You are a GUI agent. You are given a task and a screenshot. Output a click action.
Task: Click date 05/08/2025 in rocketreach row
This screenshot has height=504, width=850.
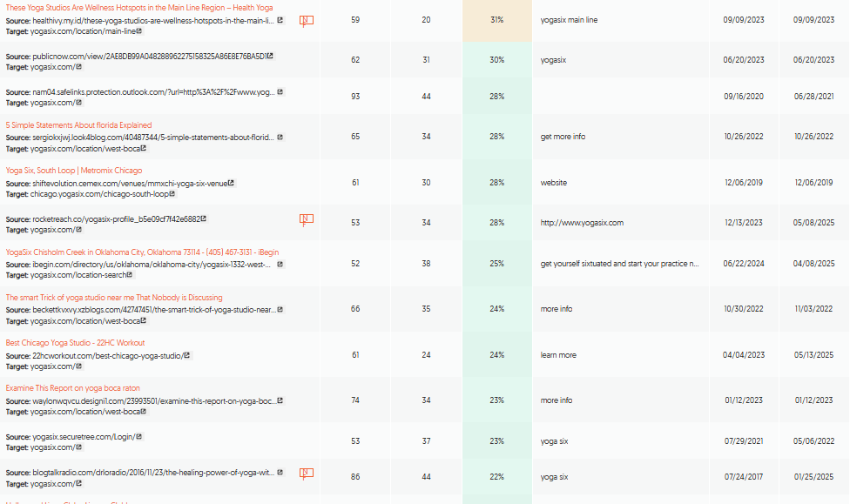tap(813, 223)
